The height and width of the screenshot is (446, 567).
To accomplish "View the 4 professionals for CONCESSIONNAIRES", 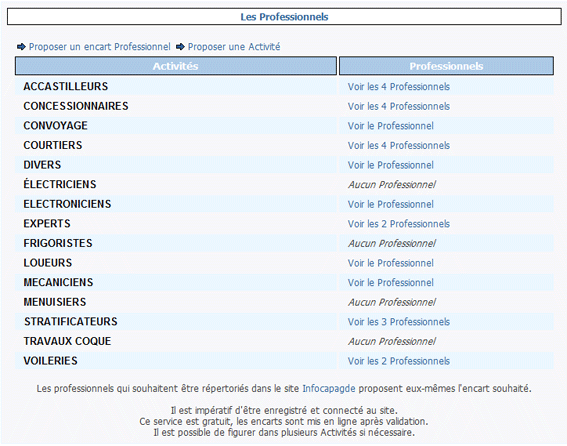I will click(398, 106).
